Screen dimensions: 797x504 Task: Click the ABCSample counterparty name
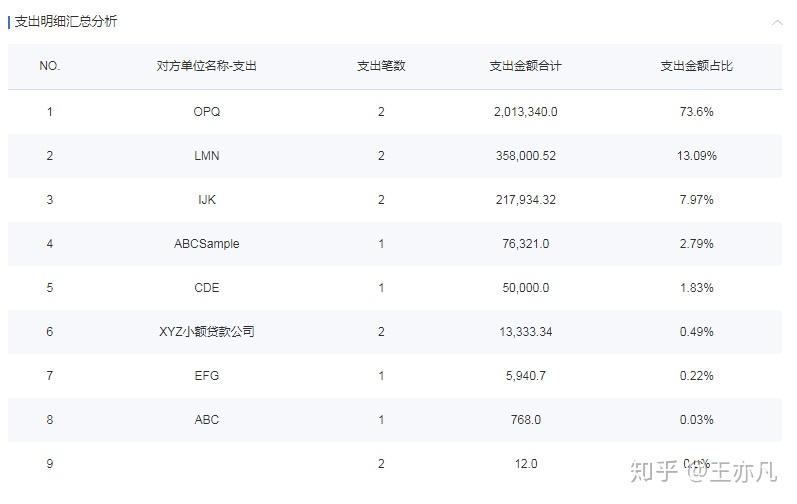tap(207, 244)
